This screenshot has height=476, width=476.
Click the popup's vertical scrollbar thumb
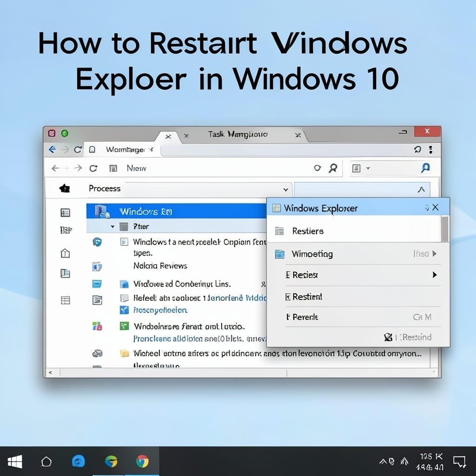pos(445,229)
